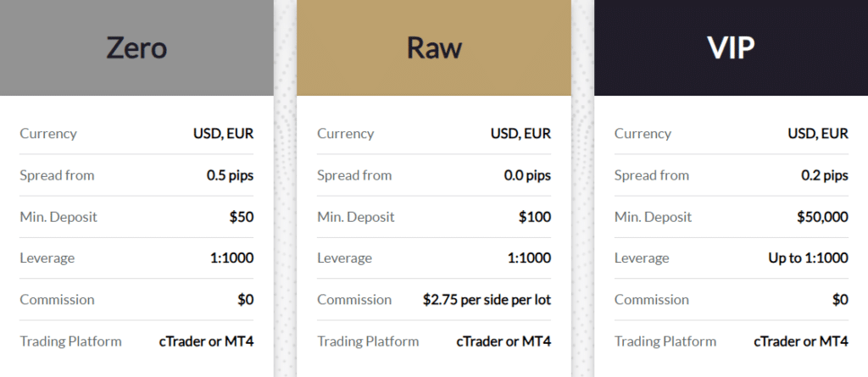This screenshot has height=377, width=868.
Task: Click Zero account's $0 commission value
Action: pos(246,300)
